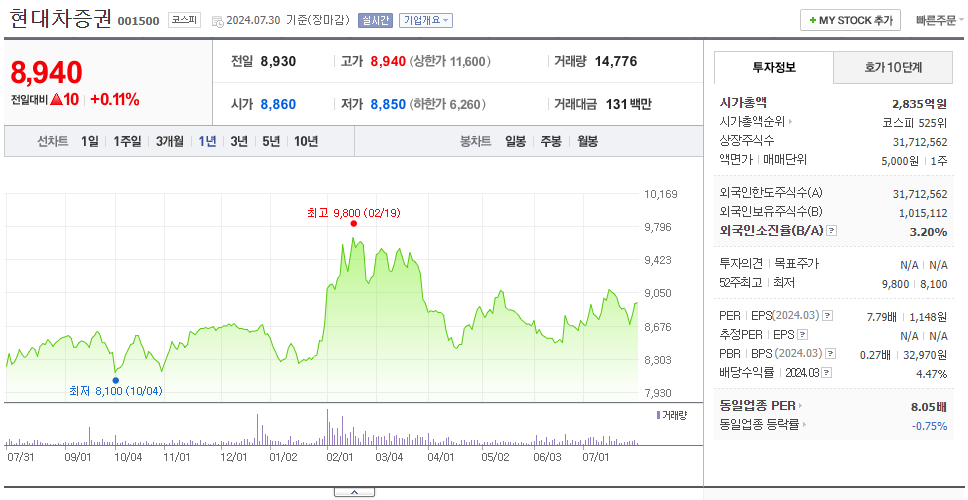Click the 상장주식수 value 31,712,562
This screenshot has height=500, width=968.
point(920,142)
